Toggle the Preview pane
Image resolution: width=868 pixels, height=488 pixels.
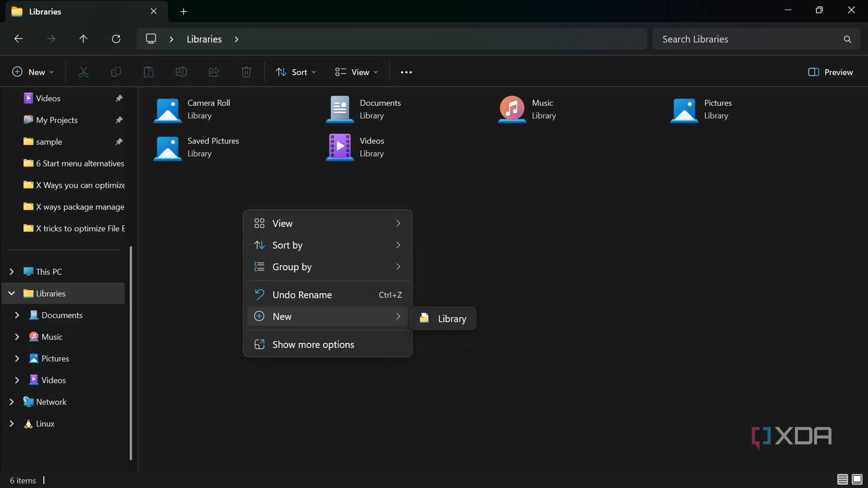tap(830, 72)
